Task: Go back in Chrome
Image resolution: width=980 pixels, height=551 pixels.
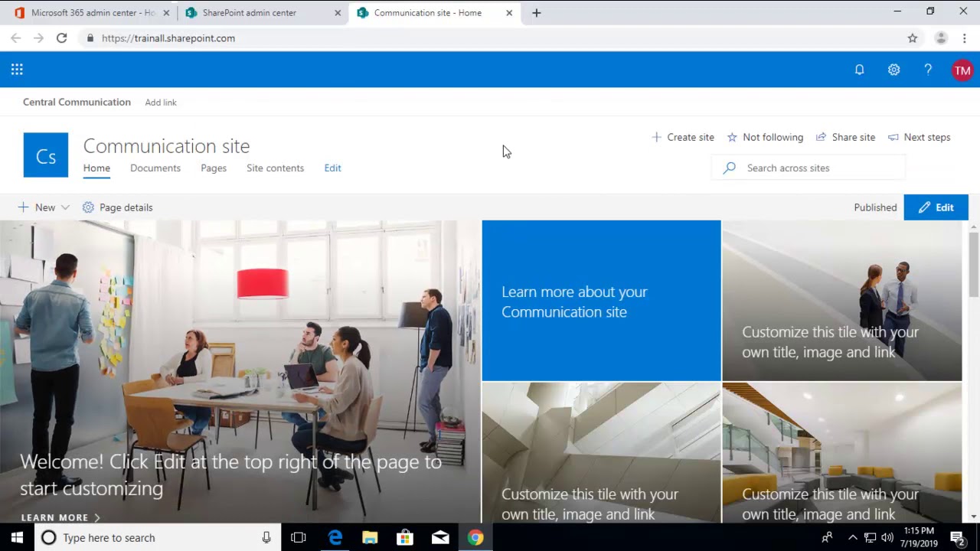Action: (x=16, y=38)
